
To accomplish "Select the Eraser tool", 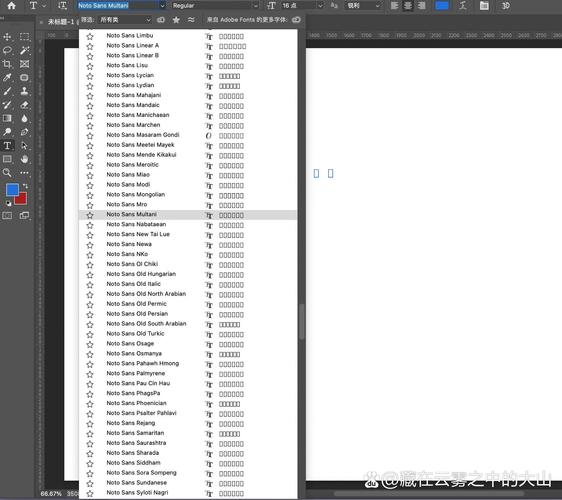I will pos(24,105).
